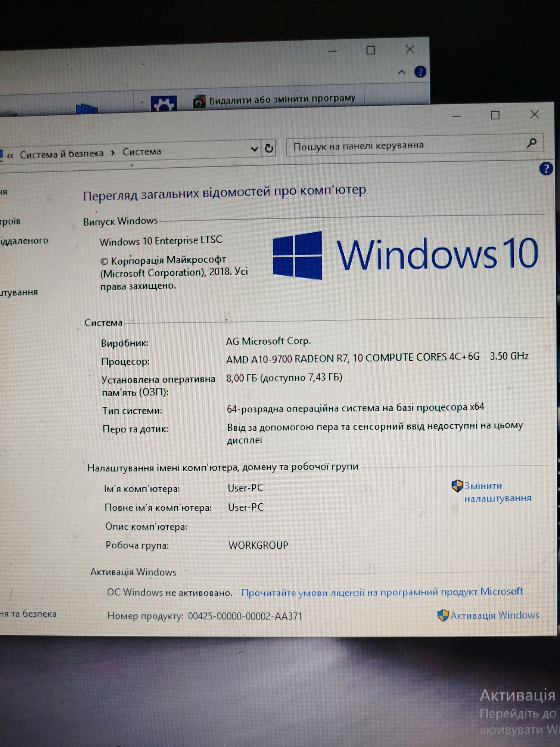Open 'Змінити налаштування' link
Screen dimensions: 560x747
pos(498,492)
